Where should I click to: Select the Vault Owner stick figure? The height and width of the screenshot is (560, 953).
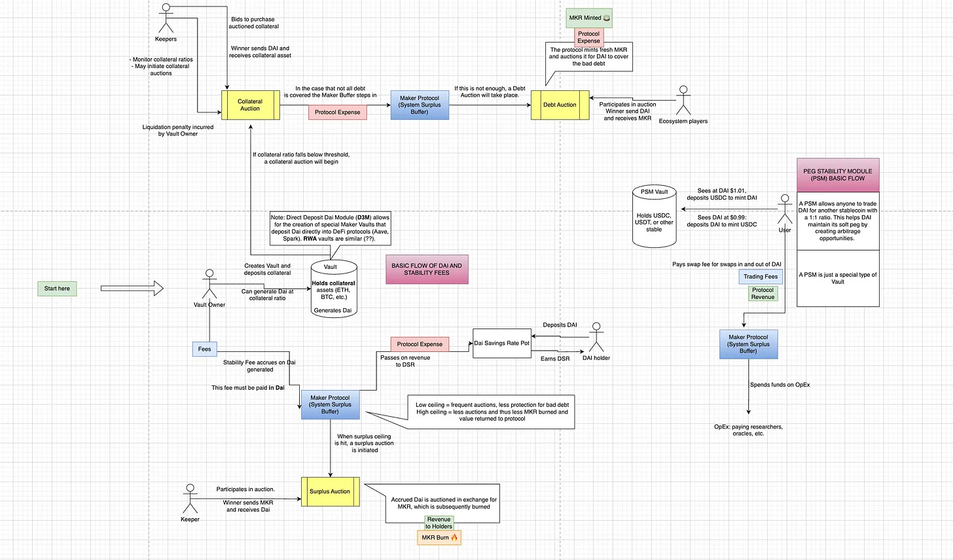[x=209, y=285]
